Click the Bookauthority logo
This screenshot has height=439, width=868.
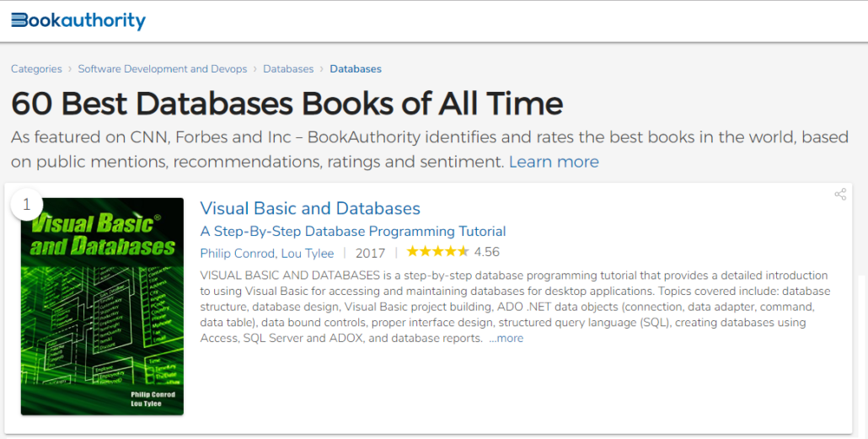tap(78, 20)
